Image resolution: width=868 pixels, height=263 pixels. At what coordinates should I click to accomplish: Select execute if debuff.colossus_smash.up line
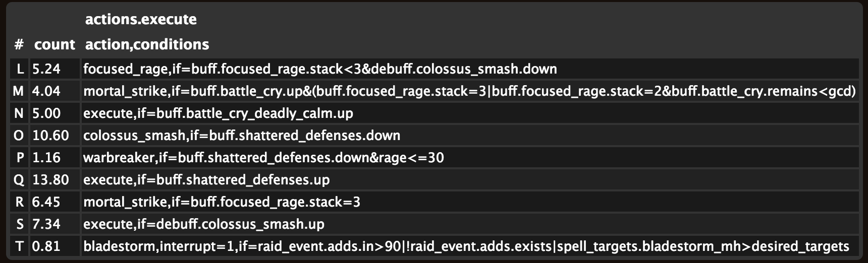pos(203,224)
